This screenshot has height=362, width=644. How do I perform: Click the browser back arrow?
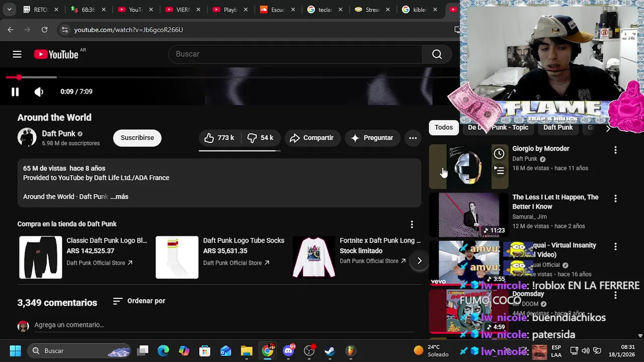coord(11,30)
